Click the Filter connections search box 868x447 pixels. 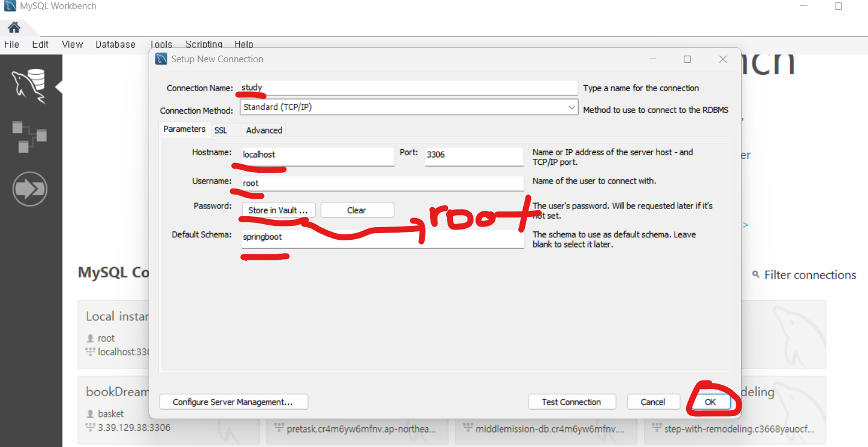tap(810, 275)
